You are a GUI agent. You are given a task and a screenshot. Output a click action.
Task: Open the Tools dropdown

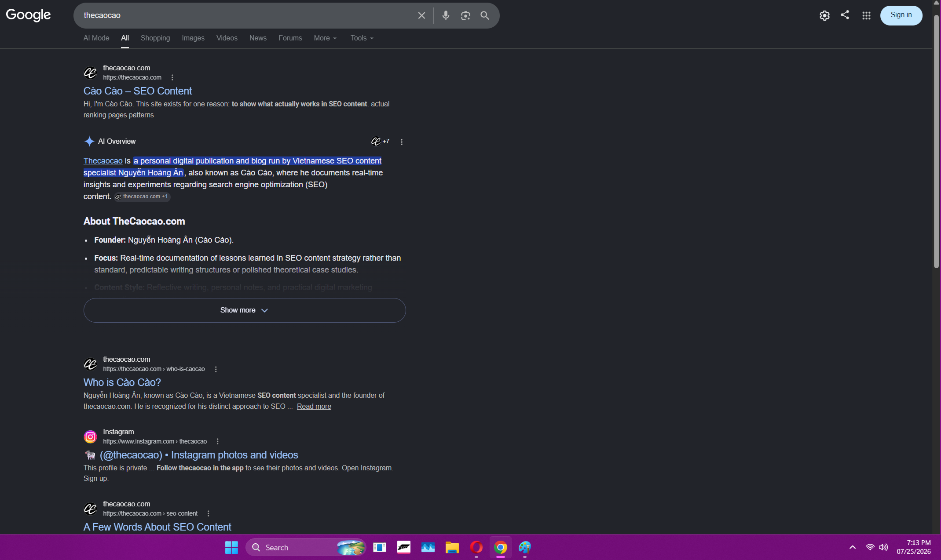[362, 38]
